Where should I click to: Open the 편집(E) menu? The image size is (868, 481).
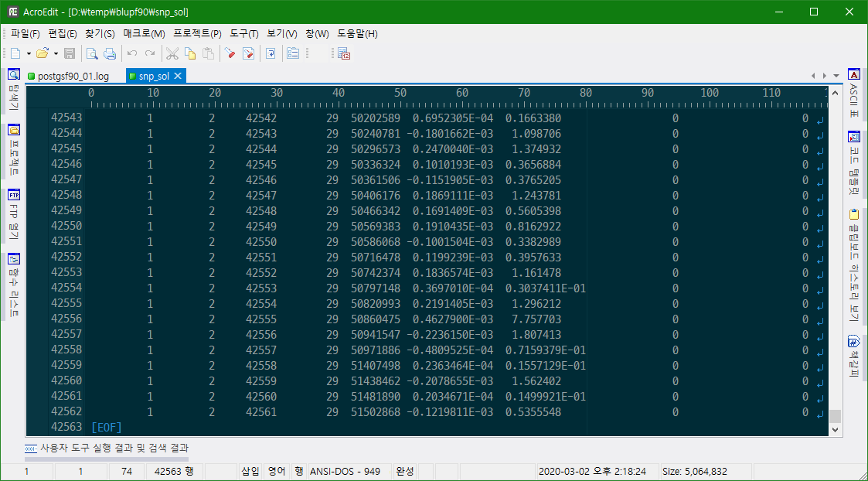click(x=63, y=34)
